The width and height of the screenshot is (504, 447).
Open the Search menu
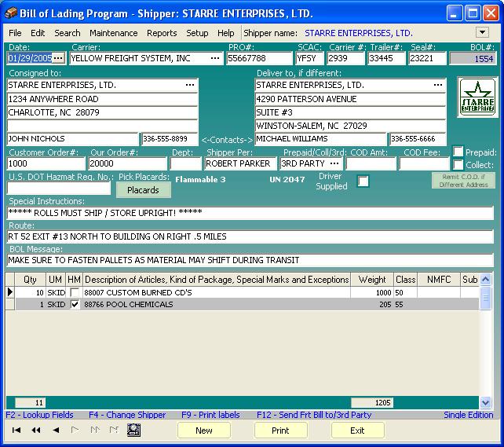[68, 33]
